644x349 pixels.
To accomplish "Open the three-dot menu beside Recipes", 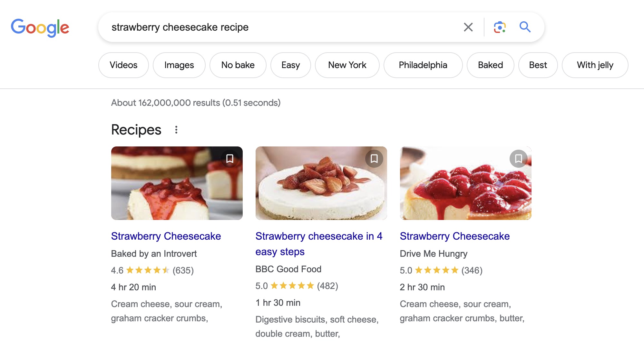I will (x=176, y=129).
